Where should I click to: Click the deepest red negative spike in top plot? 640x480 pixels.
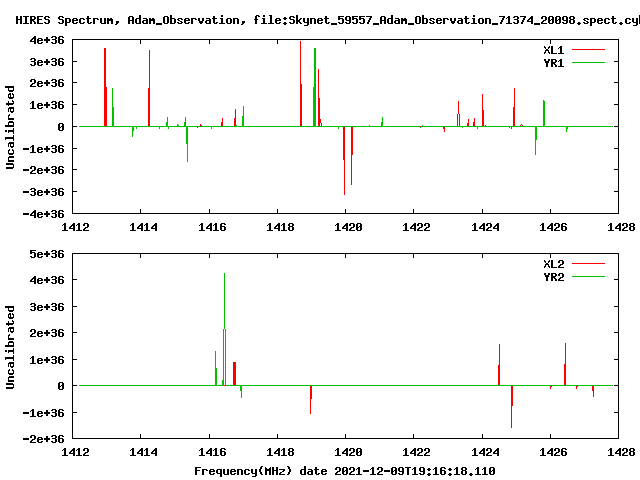click(344, 160)
